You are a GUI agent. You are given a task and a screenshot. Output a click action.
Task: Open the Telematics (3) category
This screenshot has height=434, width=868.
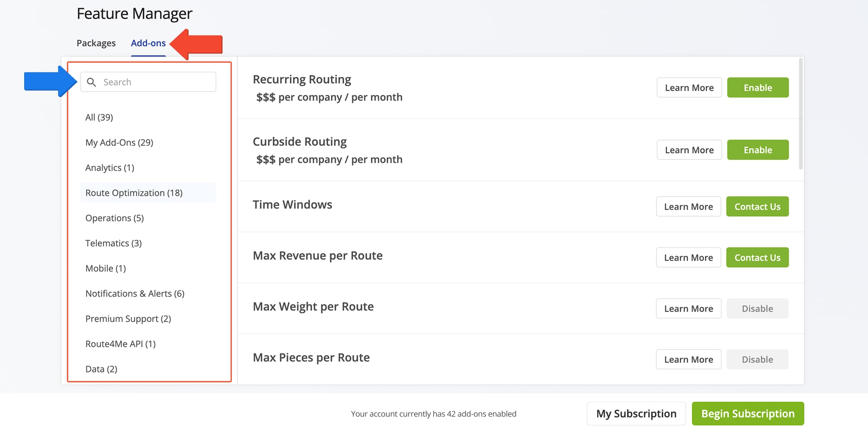114,243
